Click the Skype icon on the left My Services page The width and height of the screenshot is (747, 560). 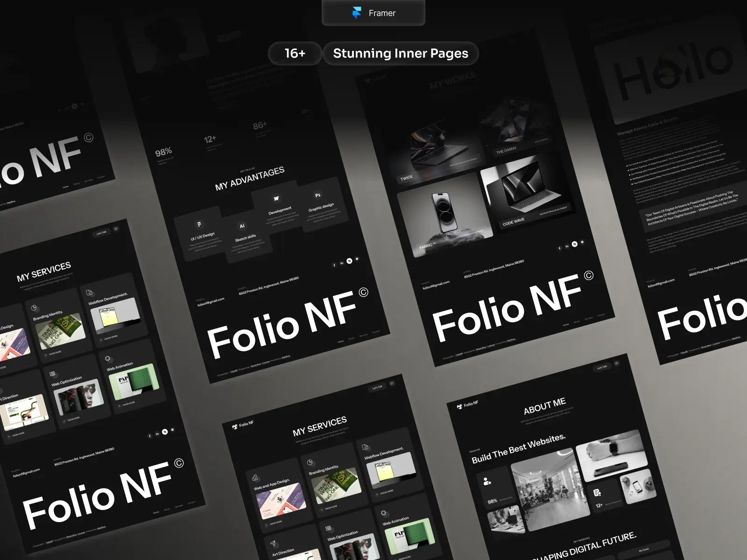pyautogui.click(x=165, y=432)
